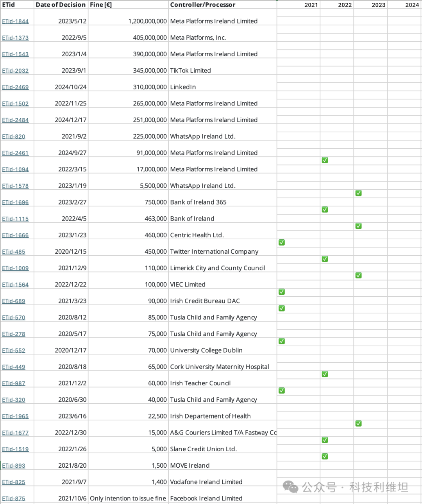Image resolution: width=422 pixels, height=504 pixels.
Task: Open the ETid-820 link
Action: 14,136
